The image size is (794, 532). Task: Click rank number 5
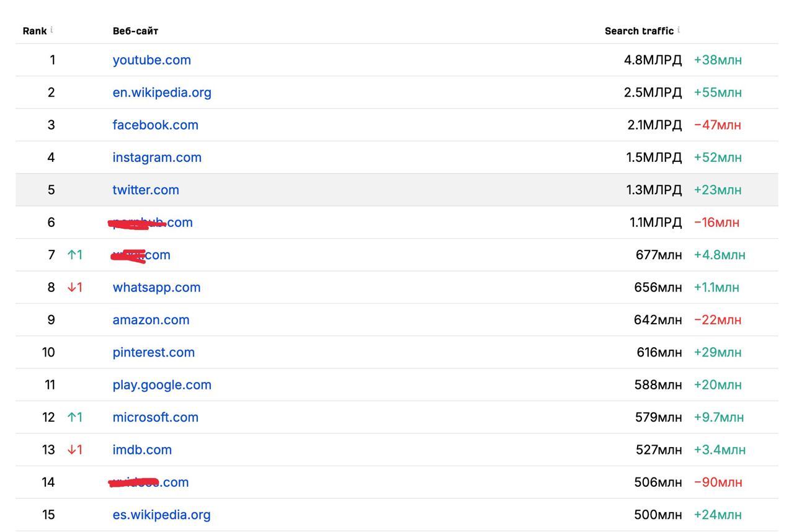pyautogui.click(x=51, y=190)
